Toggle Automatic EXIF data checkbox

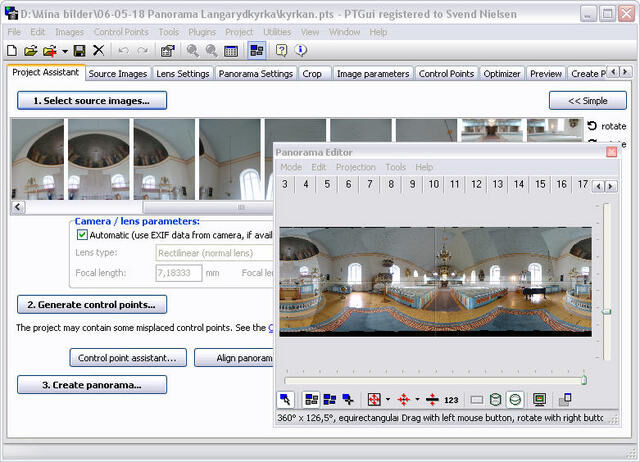(x=83, y=234)
